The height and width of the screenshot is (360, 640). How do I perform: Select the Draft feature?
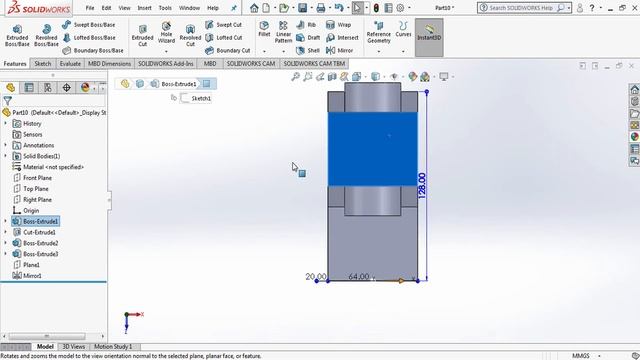308,38
